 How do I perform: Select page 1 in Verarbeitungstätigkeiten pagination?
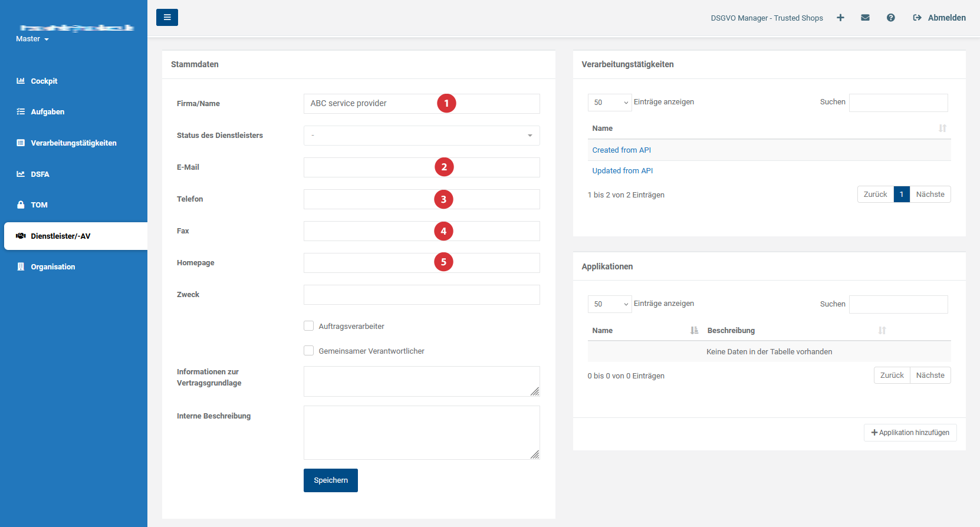coord(902,195)
